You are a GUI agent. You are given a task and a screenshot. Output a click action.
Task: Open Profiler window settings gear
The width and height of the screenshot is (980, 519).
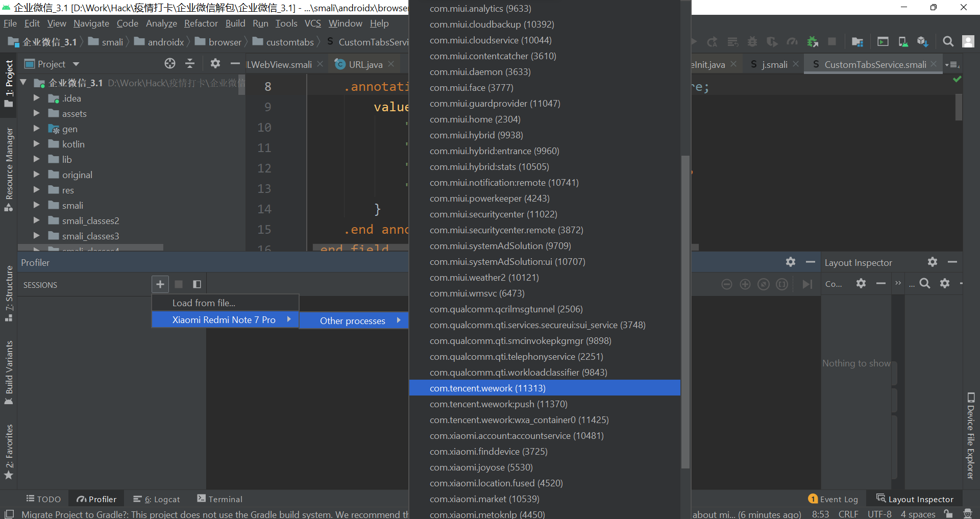pos(791,262)
